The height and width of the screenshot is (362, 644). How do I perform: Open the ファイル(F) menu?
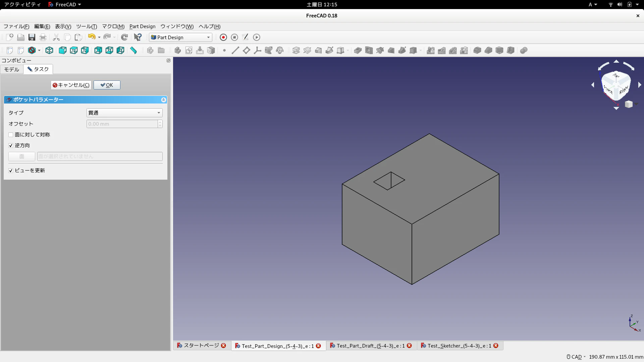[x=16, y=26]
